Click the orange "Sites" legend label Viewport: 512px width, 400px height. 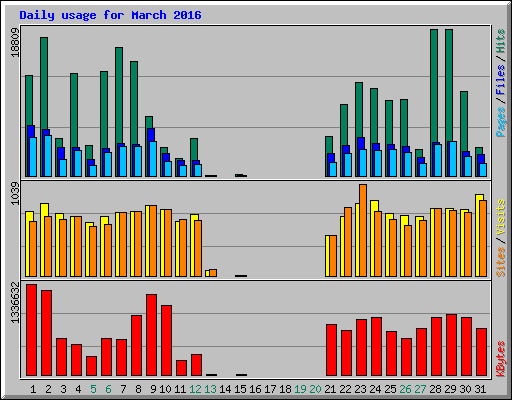point(501,262)
